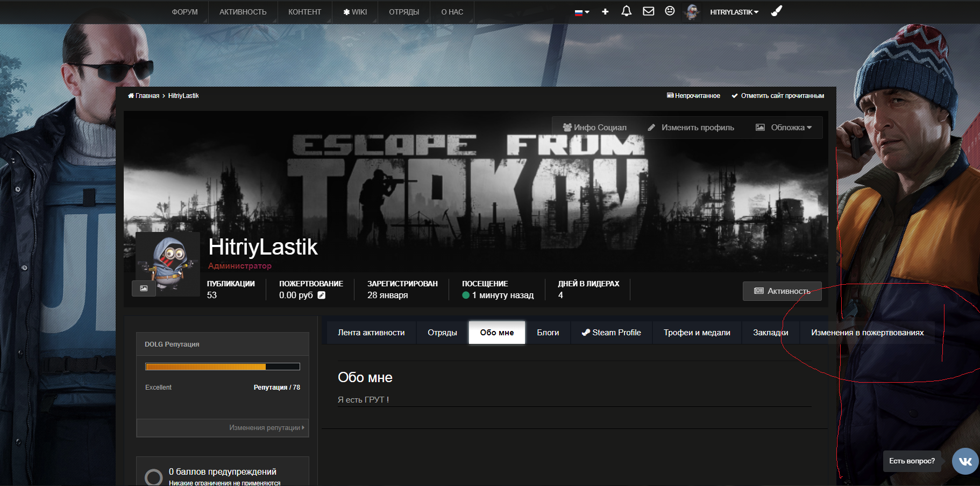
Task: Expand the Обложка cover dropdown
Action: click(784, 128)
